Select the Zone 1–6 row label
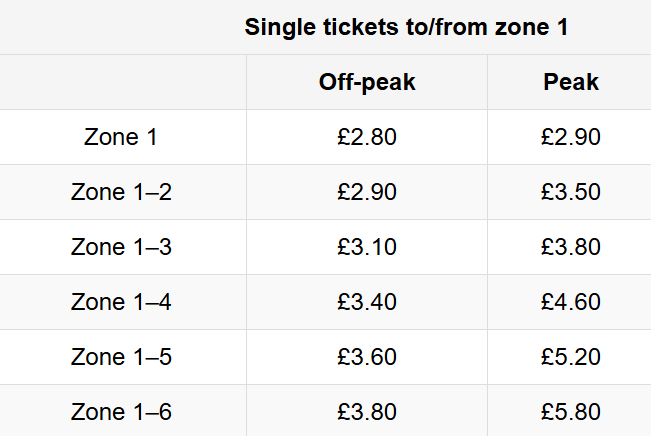Screen dimensions: 651x436 point(121,411)
